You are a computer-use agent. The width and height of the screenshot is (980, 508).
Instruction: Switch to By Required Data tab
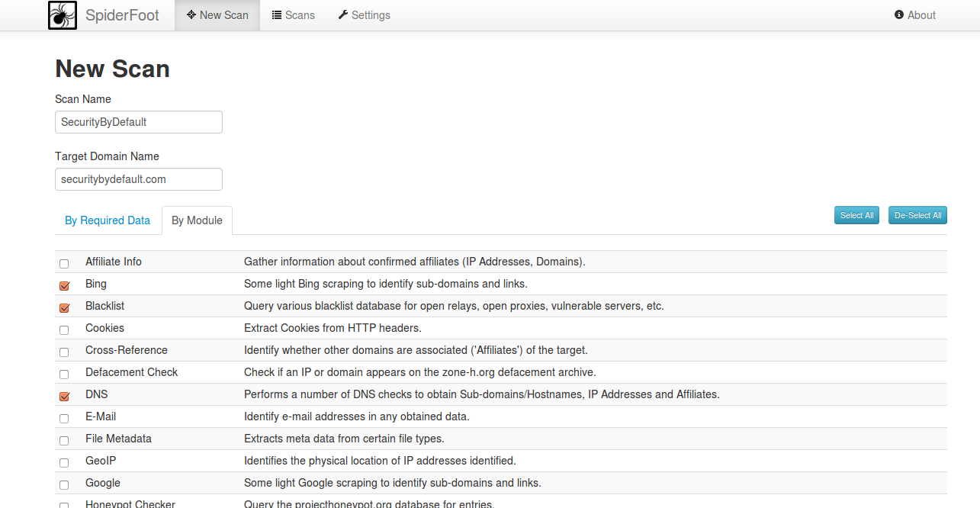tap(108, 220)
